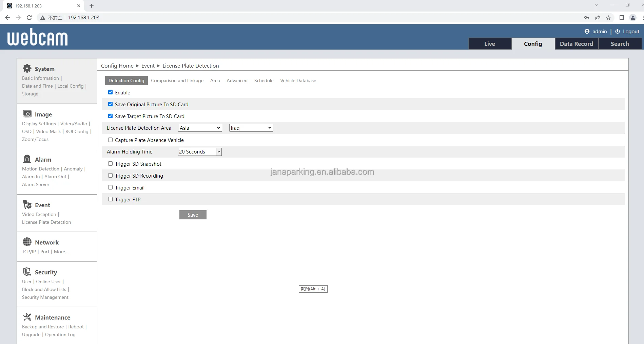The width and height of the screenshot is (644, 344).
Task: Click the Alarm bell icon
Action: tap(27, 159)
